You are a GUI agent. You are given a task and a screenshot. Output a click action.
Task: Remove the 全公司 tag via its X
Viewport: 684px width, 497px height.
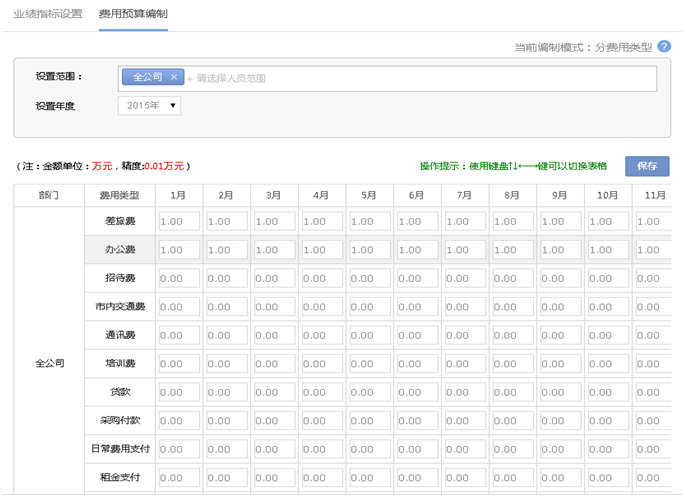174,77
